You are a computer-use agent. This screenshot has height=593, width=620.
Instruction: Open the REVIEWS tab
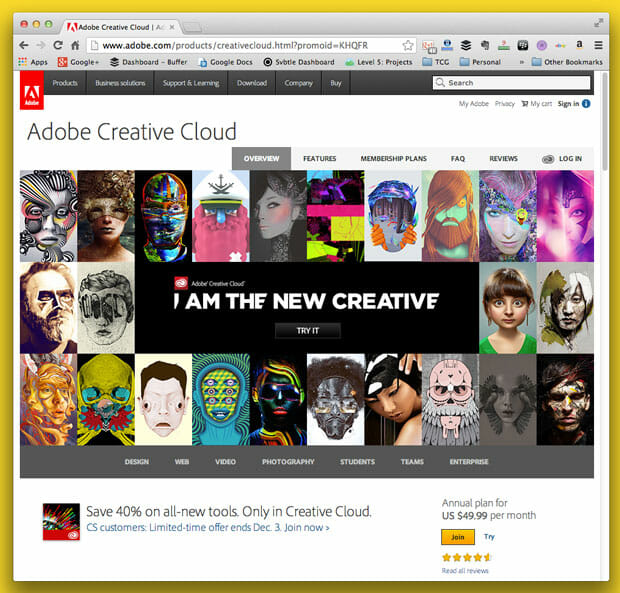tap(503, 159)
